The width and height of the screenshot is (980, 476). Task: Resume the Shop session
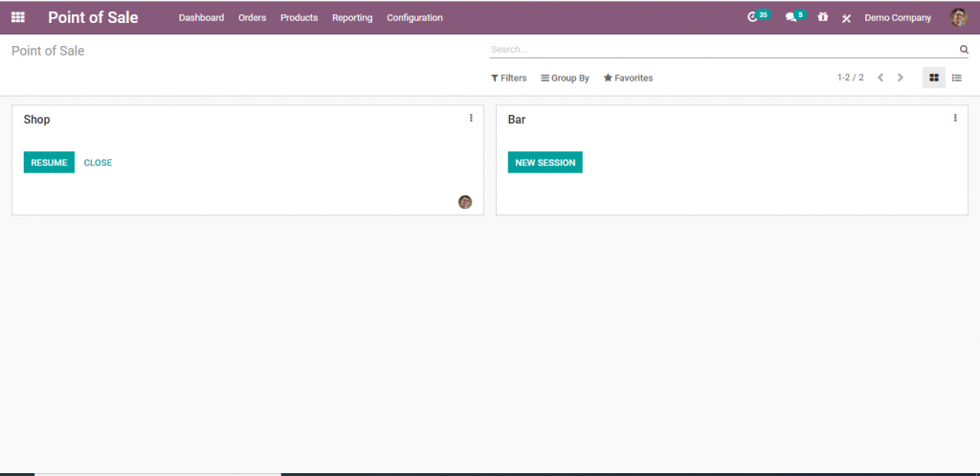tap(49, 162)
